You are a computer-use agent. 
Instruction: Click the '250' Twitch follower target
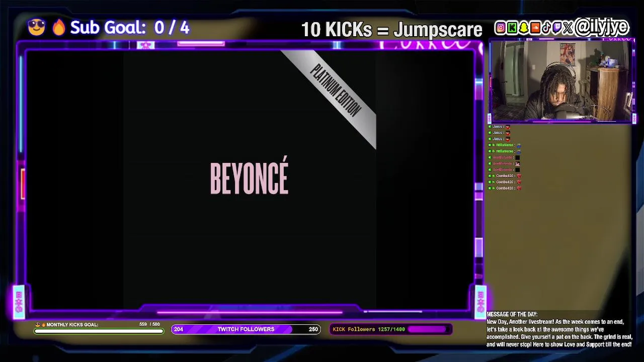click(313, 329)
